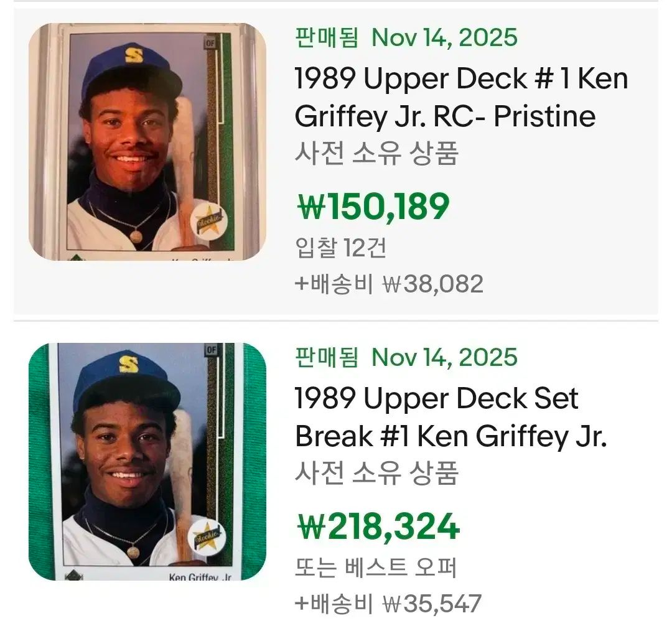This screenshot has height=636, width=672.
Task: Open the second Griffey card thumbnail on green background
Action: (x=147, y=462)
